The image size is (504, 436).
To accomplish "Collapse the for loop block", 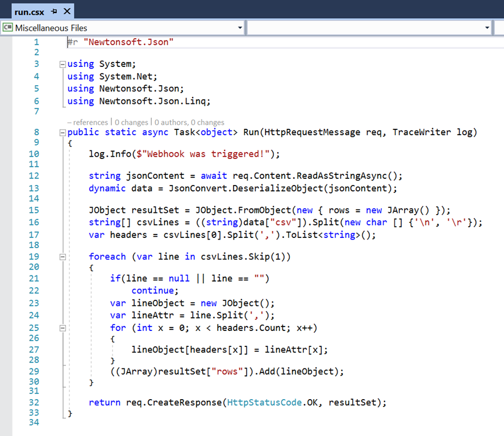I will coord(63,328).
